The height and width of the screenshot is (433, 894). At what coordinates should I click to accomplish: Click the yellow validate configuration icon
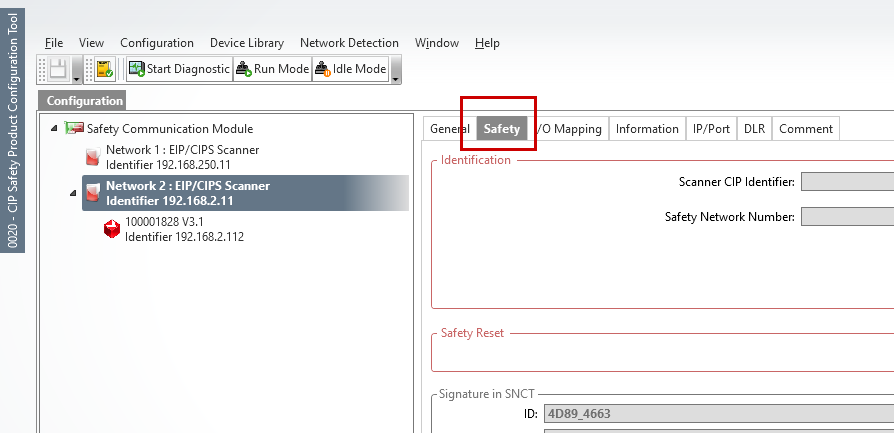point(104,69)
